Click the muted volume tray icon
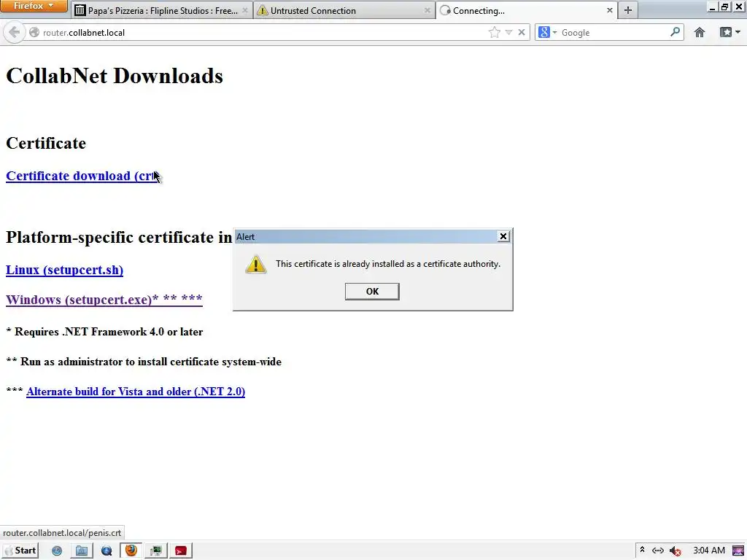 click(x=675, y=551)
